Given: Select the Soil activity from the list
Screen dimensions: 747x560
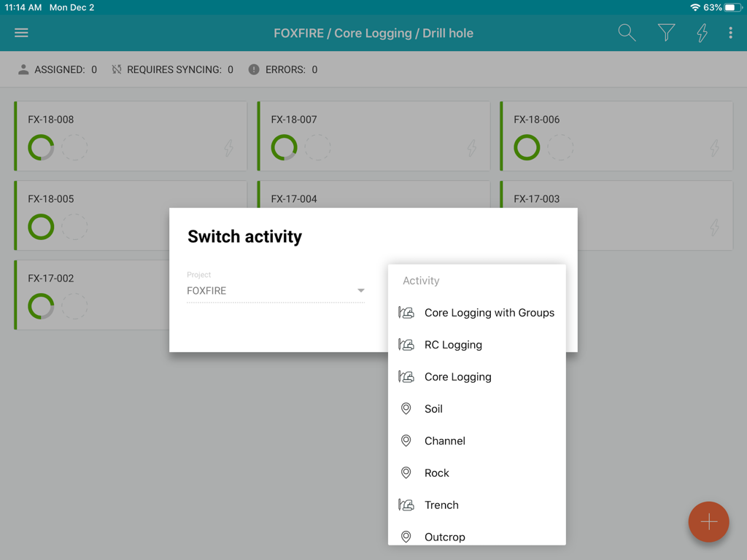Looking at the screenshot, I should tap(433, 408).
